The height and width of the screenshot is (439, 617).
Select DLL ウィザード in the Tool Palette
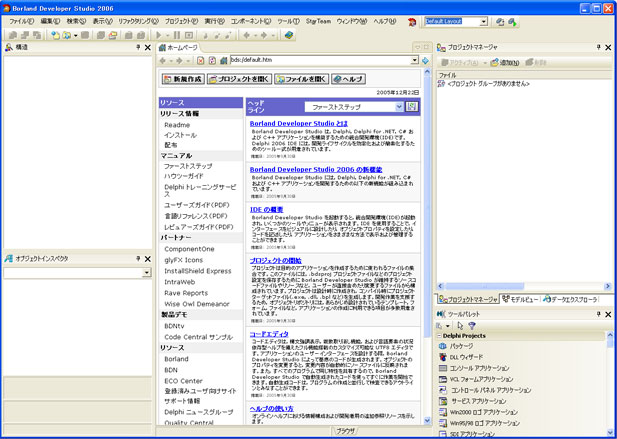click(x=461, y=357)
